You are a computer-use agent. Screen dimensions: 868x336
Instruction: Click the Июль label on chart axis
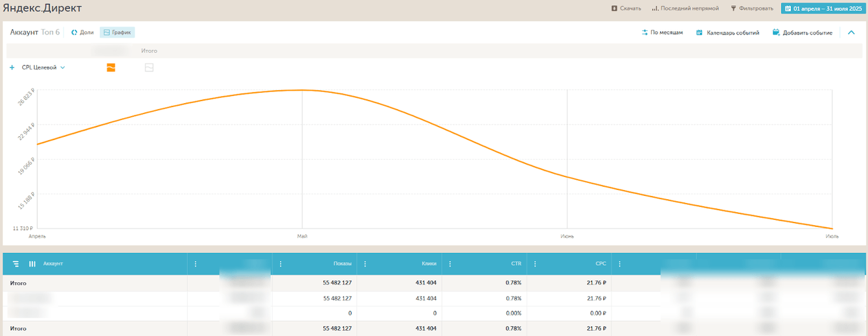point(832,236)
